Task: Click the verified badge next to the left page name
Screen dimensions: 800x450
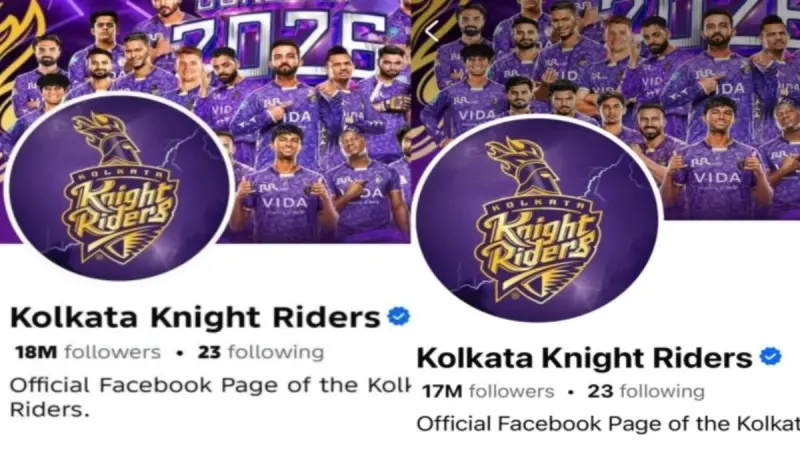Action: click(x=398, y=316)
